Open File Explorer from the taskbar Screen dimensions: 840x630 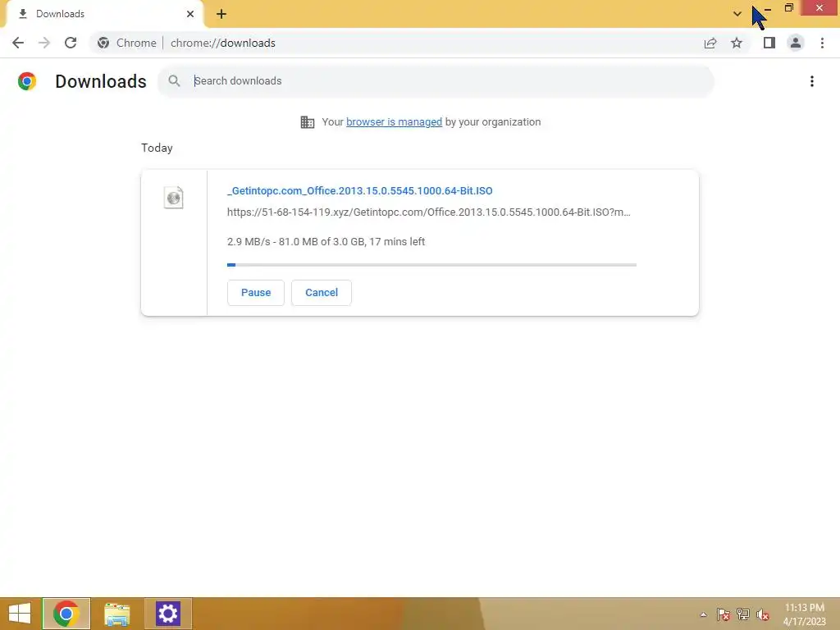pyautogui.click(x=117, y=614)
